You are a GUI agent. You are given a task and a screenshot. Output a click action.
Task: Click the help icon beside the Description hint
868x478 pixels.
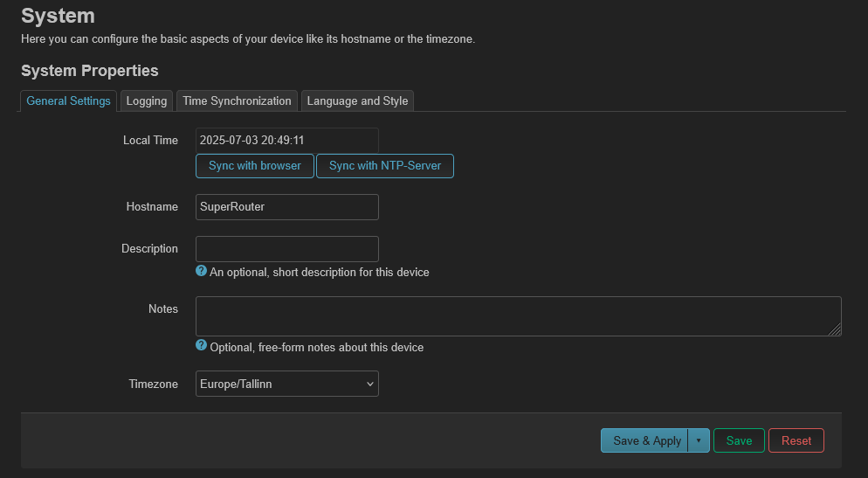(x=201, y=271)
